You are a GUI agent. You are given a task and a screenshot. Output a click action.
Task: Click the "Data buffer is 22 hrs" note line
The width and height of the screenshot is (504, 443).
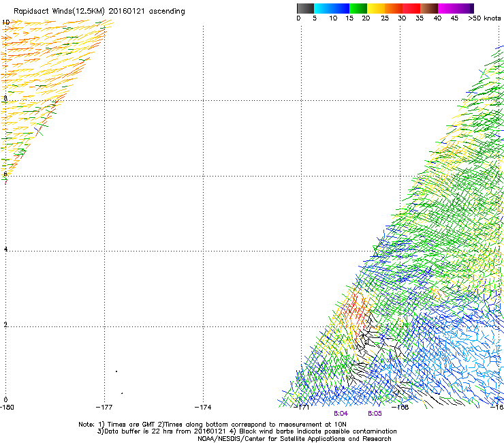[247, 431]
